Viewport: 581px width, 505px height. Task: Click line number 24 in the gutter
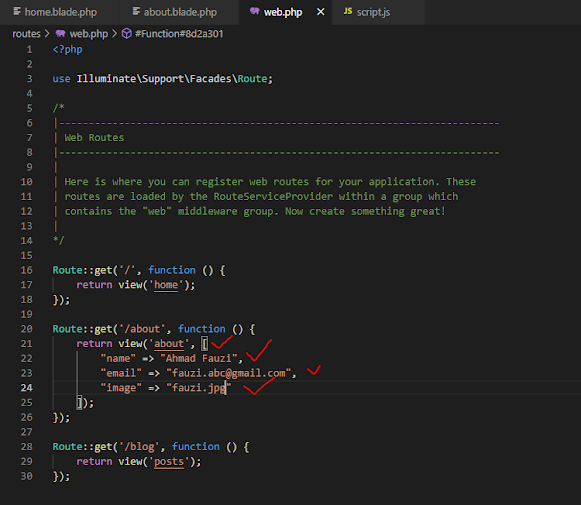click(27, 388)
